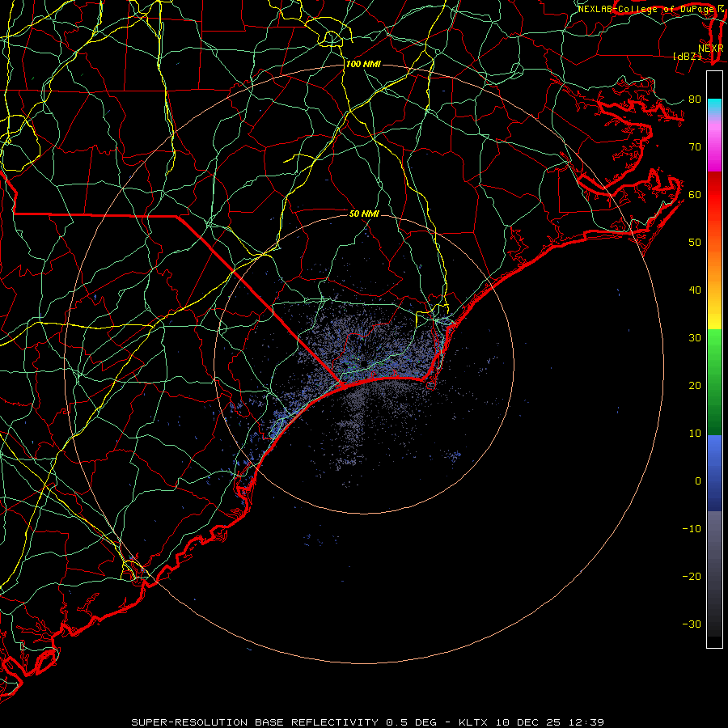This screenshot has height=728, width=728.
Task: Click the -30 value on the color scale
Action: click(692, 624)
